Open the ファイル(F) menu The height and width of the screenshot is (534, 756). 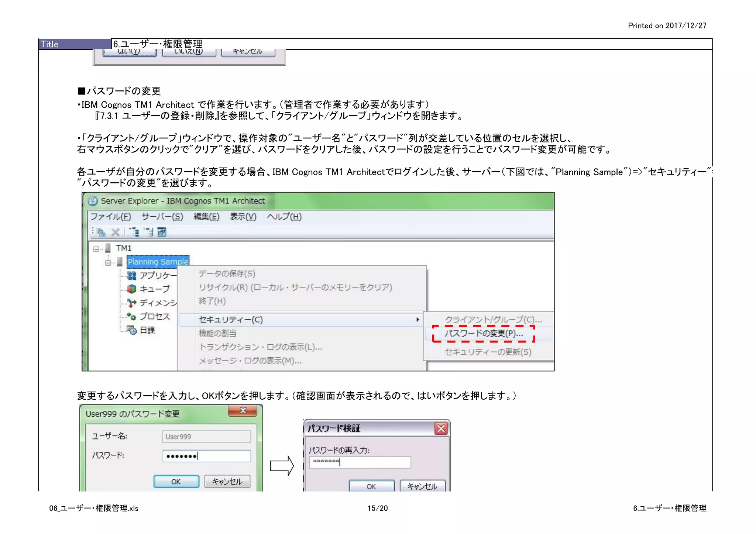(111, 217)
